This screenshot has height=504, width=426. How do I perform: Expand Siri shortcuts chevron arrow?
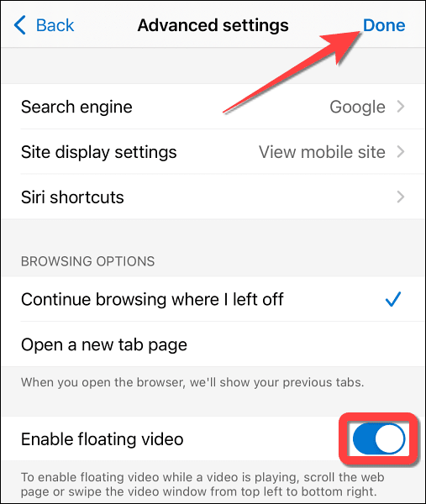(x=400, y=197)
